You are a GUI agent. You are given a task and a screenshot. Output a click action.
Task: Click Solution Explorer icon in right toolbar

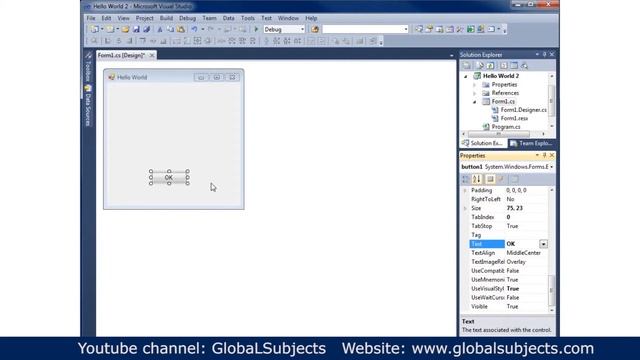(x=419, y=29)
